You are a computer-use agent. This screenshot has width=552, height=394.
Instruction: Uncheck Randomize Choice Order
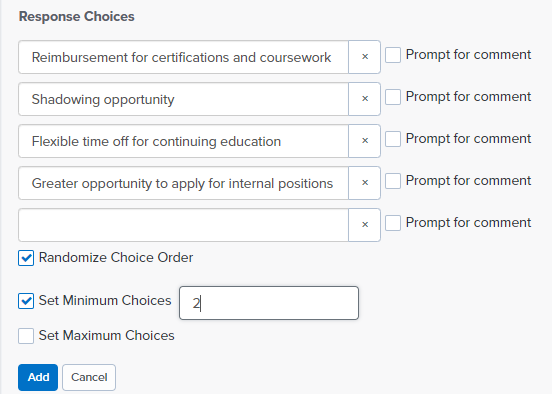click(26, 258)
